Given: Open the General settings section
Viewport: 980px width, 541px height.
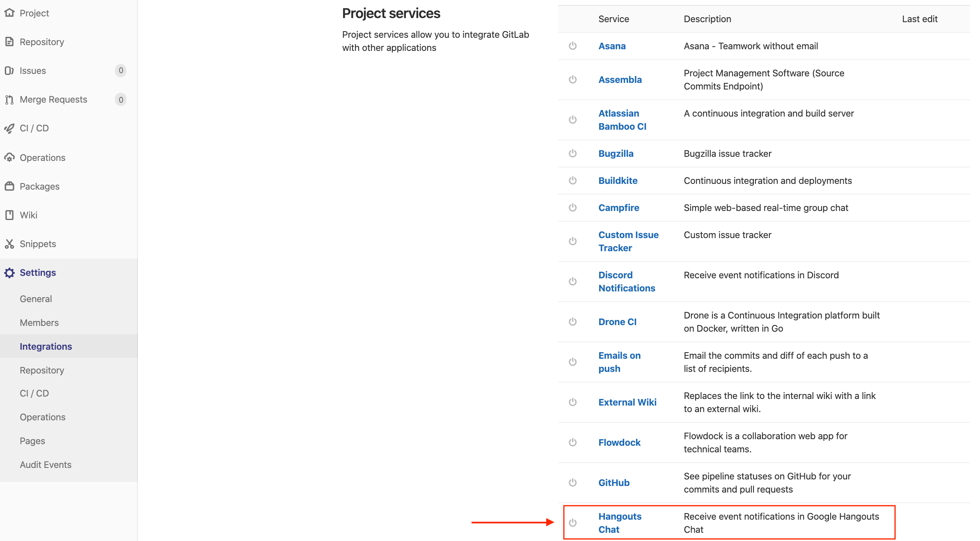Looking at the screenshot, I should tap(36, 298).
